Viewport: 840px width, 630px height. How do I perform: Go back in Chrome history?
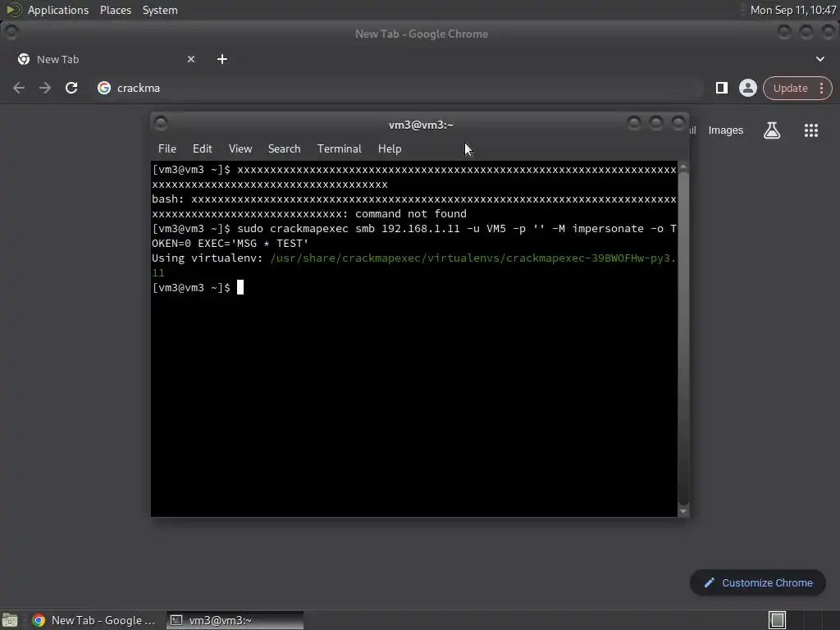pyautogui.click(x=19, y=88)
